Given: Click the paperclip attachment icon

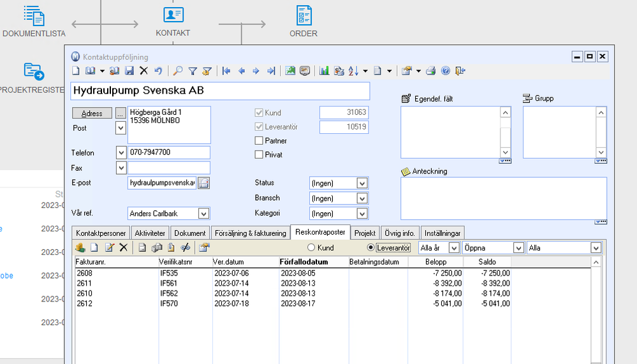Looking at the screenshot, I should click(171, 247).
